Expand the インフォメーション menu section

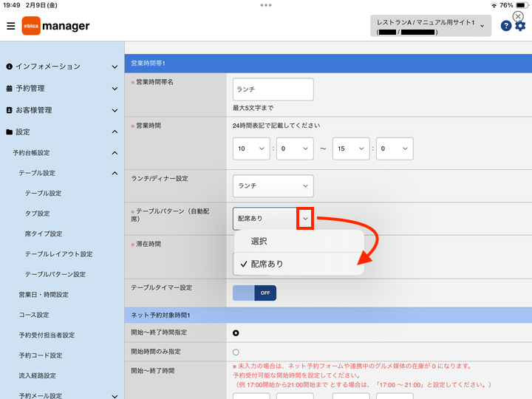pos(62,66)
